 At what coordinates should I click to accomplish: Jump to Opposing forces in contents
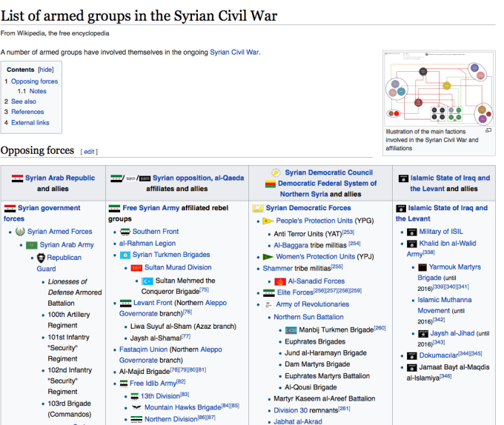(x=34, y=81)
